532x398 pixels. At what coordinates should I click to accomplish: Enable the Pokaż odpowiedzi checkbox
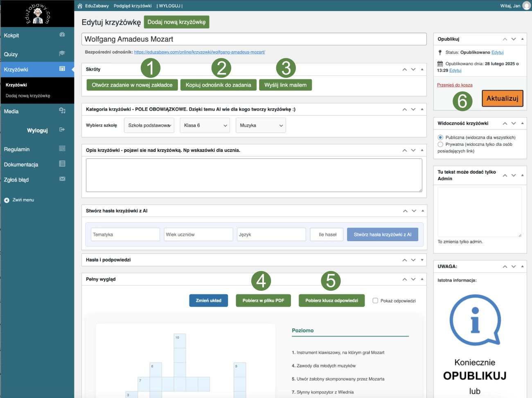click(375, 301)
